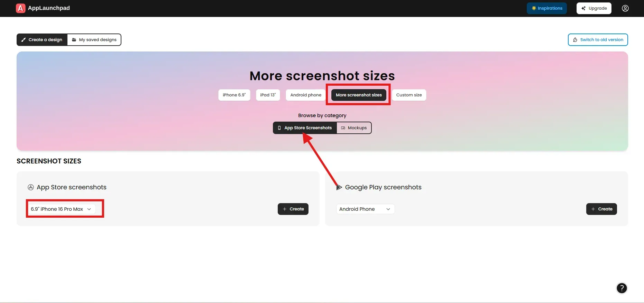
Task: Create a Google Play screenshot design
Action: pyautogui.click(x=601, y=209)
